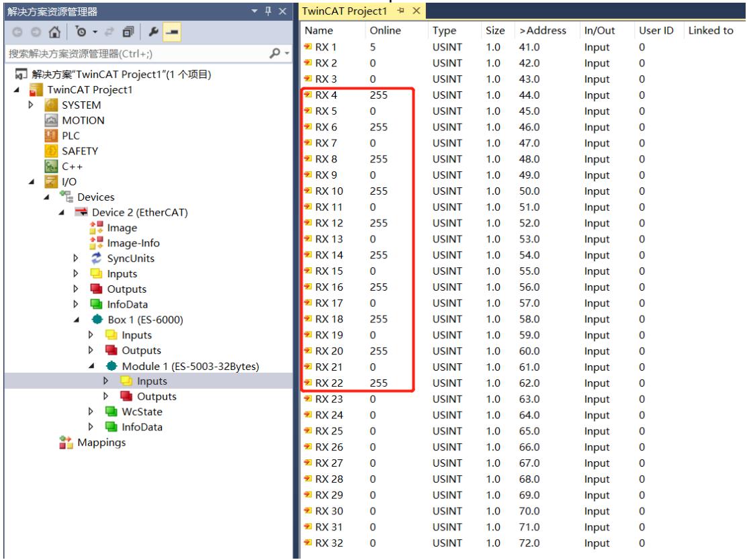Expand the SYSTEM tree node
Screen dimensions: 747x560
(31, 105)
